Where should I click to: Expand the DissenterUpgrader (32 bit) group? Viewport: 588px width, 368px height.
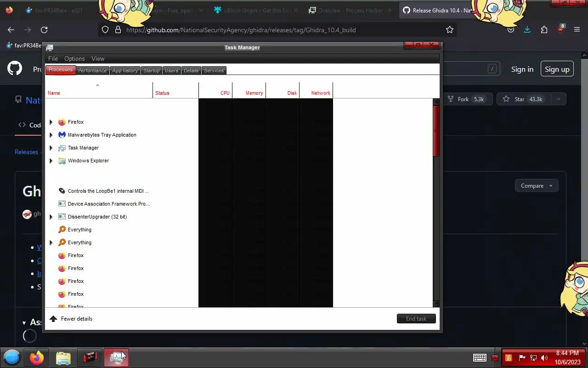tap(51, 217)
